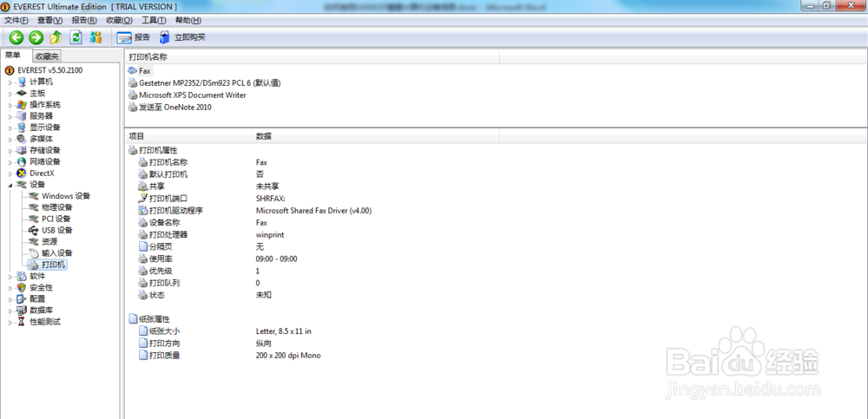Select the PCI 设备 tree item
The image size is (868, 419).
pos(56,219)
